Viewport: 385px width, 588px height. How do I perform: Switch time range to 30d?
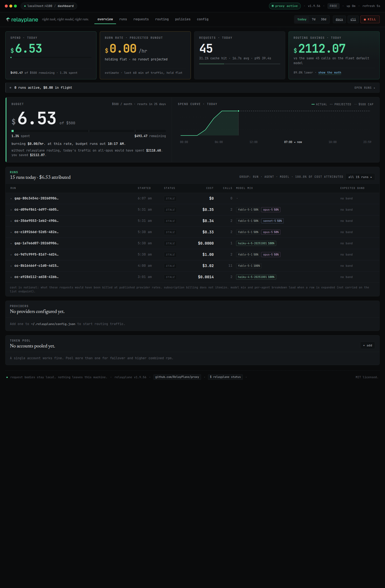coord(324,20)
